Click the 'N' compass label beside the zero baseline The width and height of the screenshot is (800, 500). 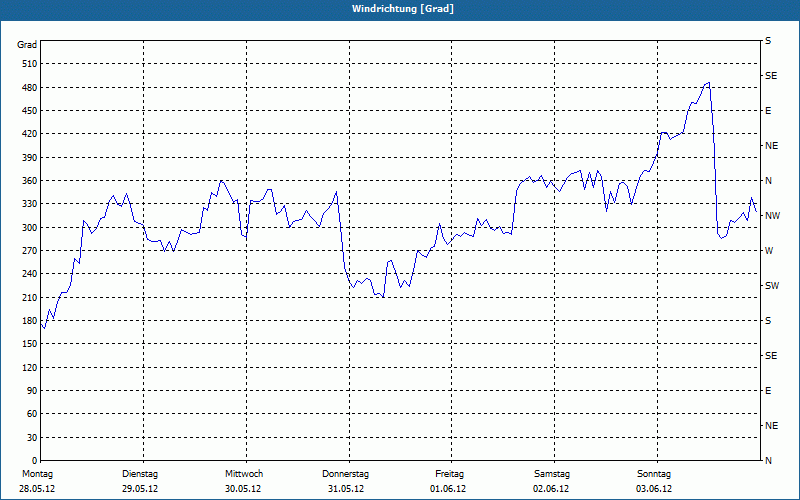[x=769, y=461]
